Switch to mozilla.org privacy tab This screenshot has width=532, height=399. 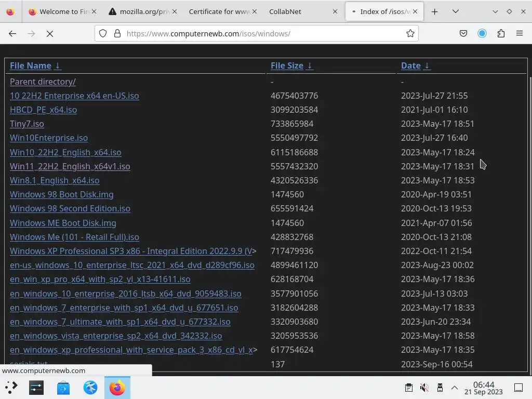coord(142,11)
